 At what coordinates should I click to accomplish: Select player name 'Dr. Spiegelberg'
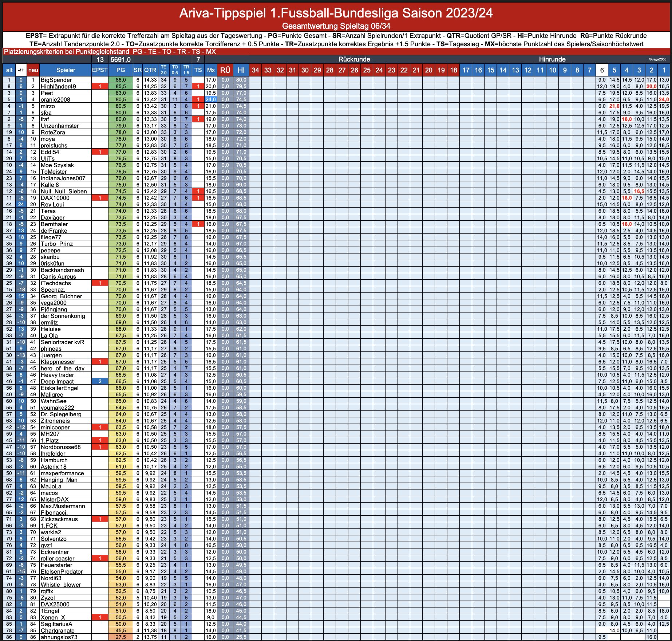click(61, 414)
